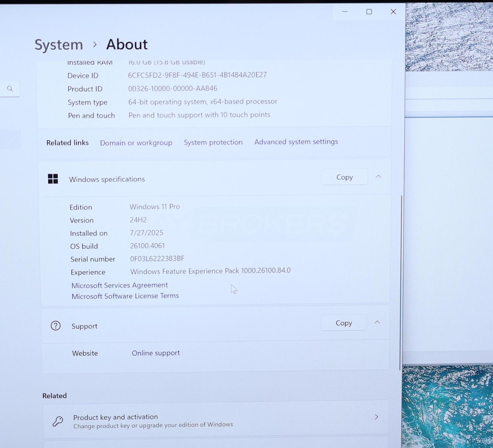Image resolution: width=493 pixels, height=448 pixels.
Task: Select the Installed on date 7/27/2025
Action: click(x=146, y=233)
